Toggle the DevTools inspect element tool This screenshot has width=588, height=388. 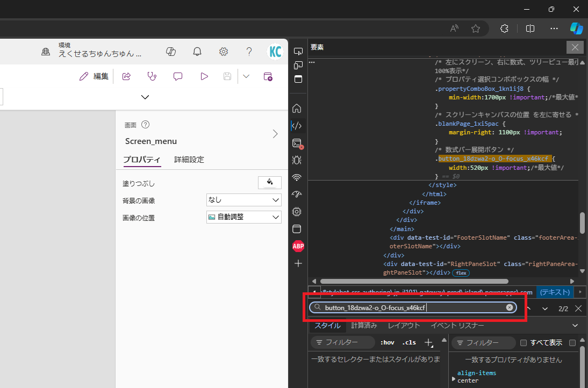click(x=298, y=52)
